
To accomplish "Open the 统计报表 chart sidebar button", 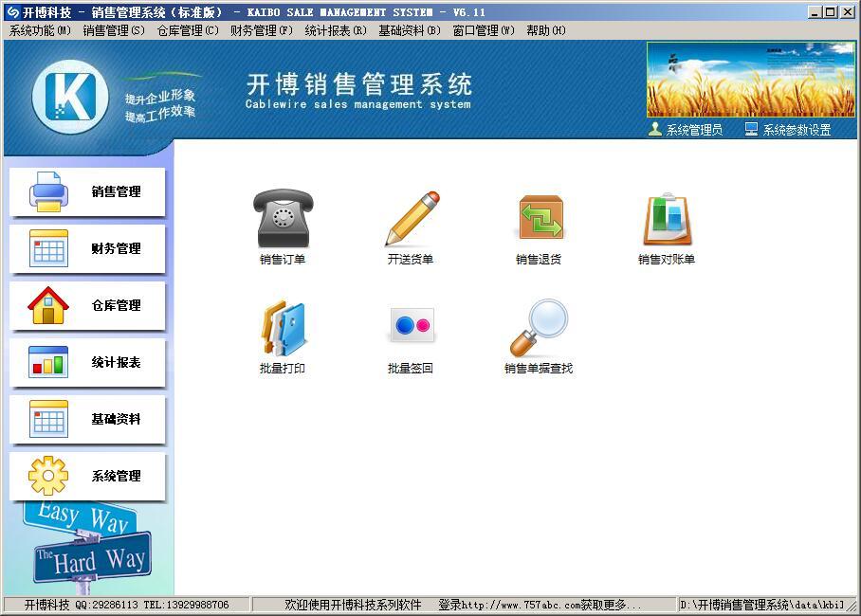I will [87, 362].
